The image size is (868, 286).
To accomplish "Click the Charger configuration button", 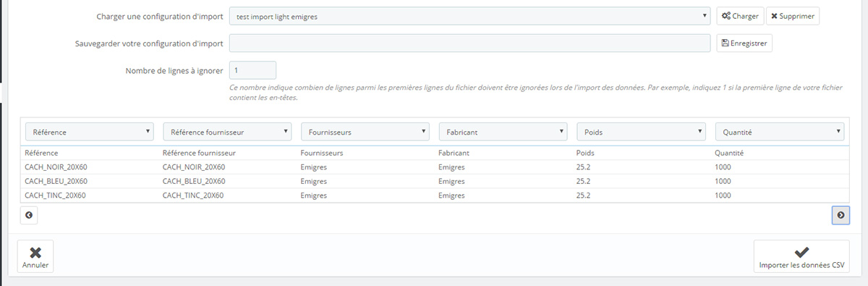I will [x=740, y=16].
